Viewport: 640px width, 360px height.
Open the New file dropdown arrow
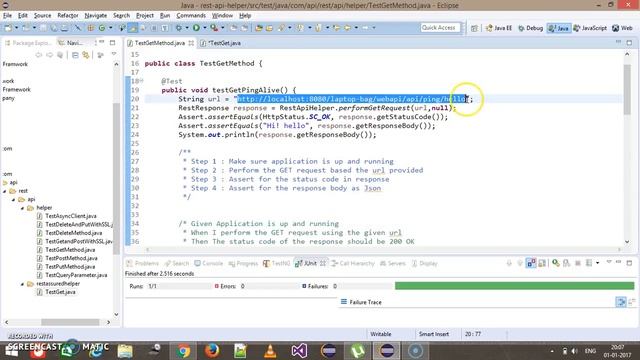pyautogui.click(x=16, y=28)
